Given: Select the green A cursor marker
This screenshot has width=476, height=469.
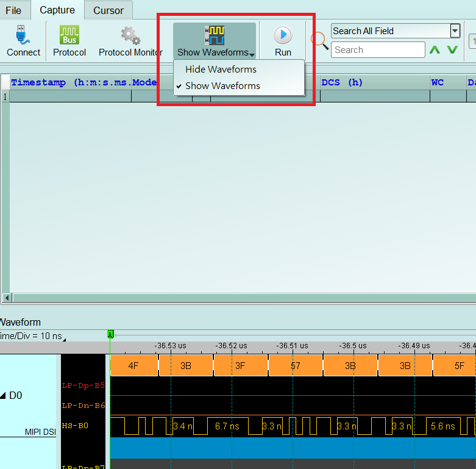Looking at the screenshot, I should click(110, 334).
